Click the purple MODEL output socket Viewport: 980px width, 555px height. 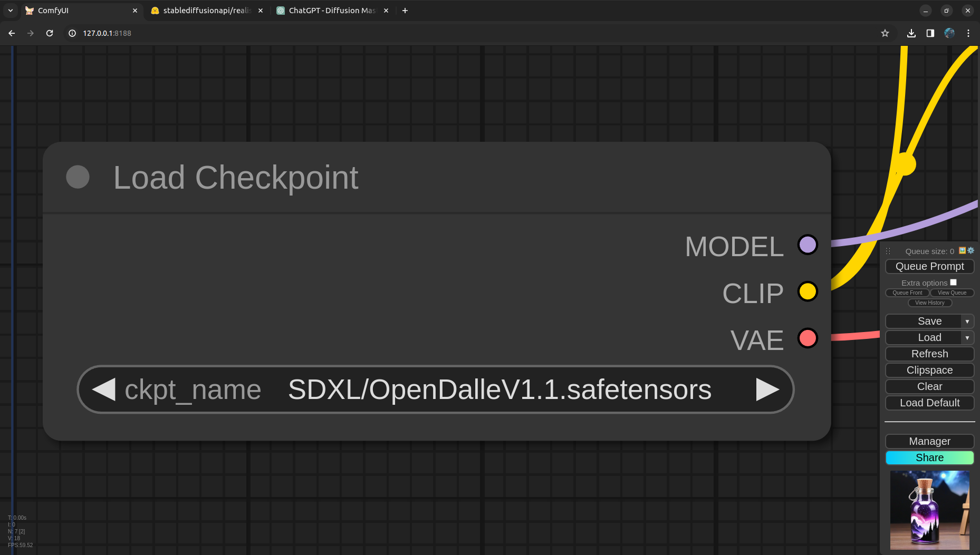[808, 245]
